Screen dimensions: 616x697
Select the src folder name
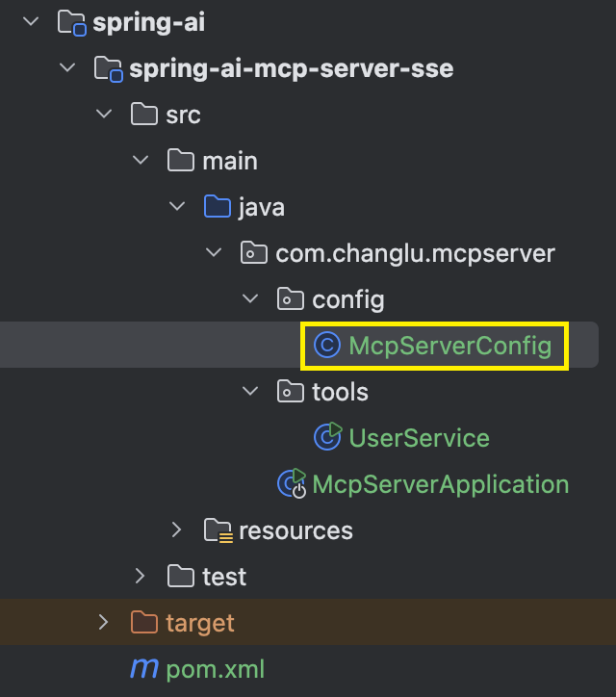click(183, 116)
